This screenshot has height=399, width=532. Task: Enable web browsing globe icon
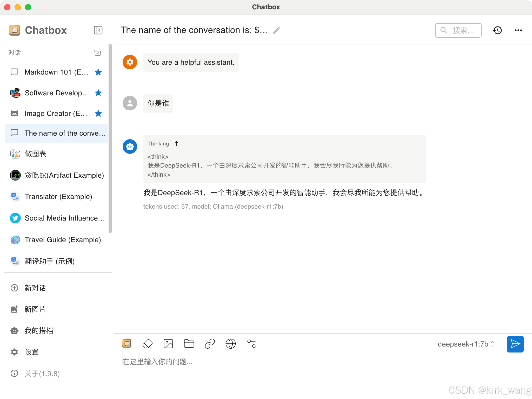click(x=231, y=344)
